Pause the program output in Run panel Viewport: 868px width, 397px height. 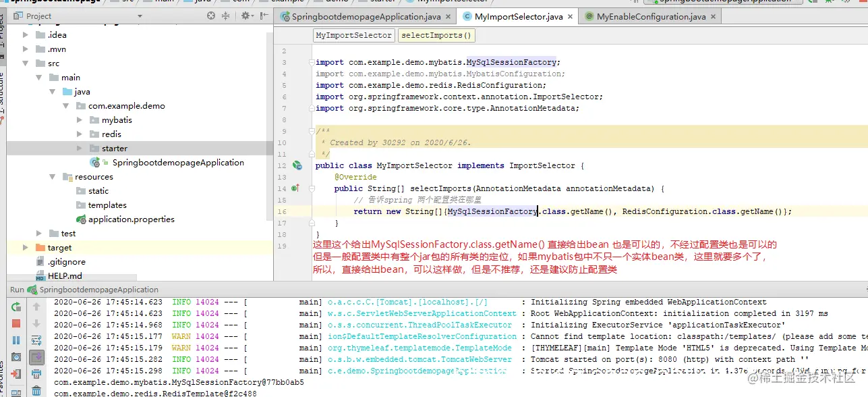16,340
